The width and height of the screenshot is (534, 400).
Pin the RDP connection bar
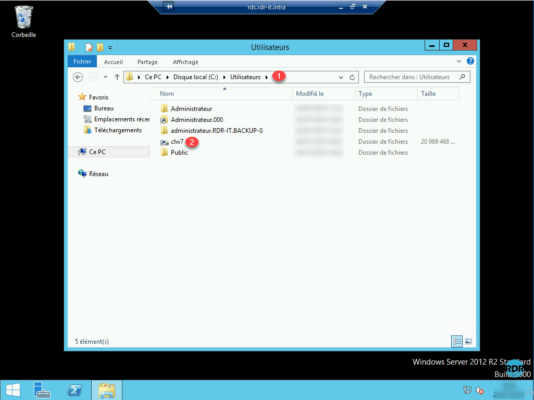(x=169, y=6)
